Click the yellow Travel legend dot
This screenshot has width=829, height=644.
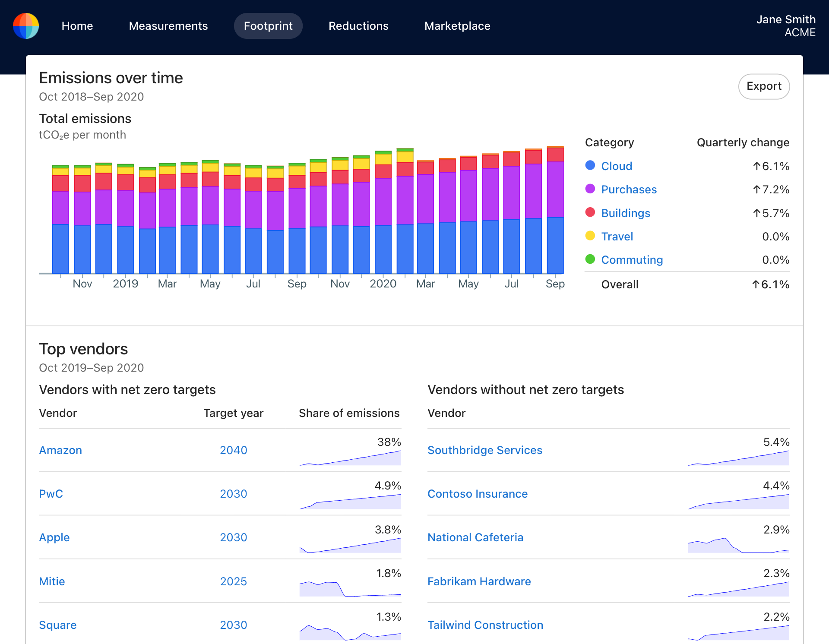click(x=590, y=236)
